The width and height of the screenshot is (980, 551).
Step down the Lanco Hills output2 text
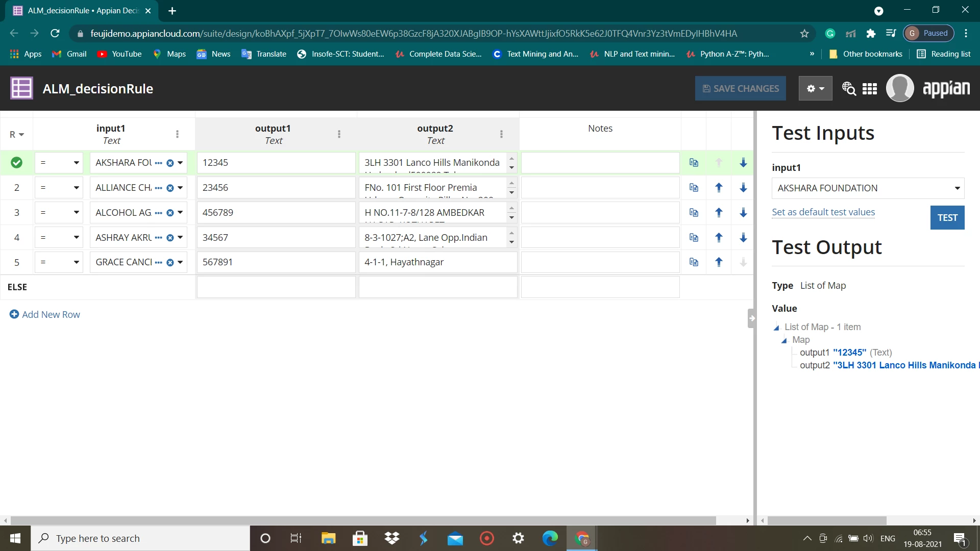[x=511, y=168]
